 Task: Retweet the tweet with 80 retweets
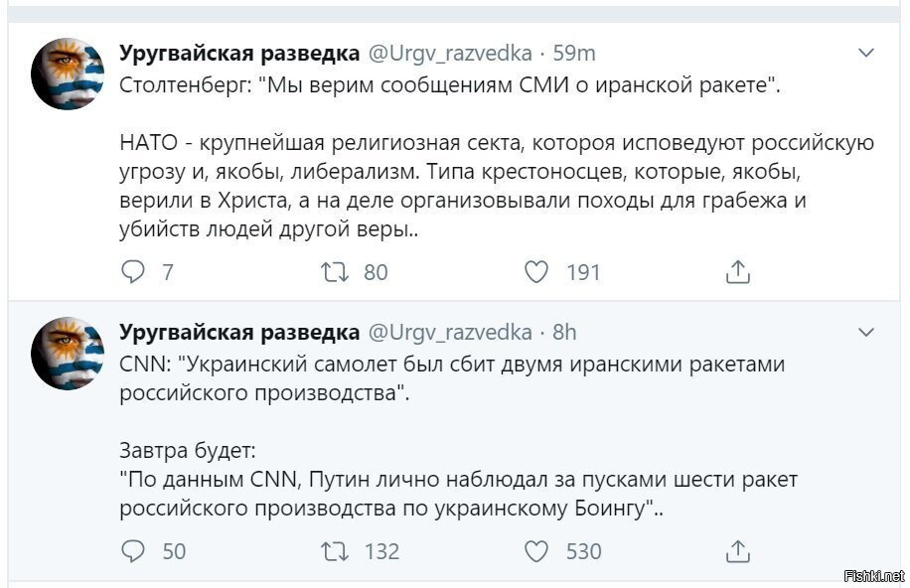coord(336,272)
